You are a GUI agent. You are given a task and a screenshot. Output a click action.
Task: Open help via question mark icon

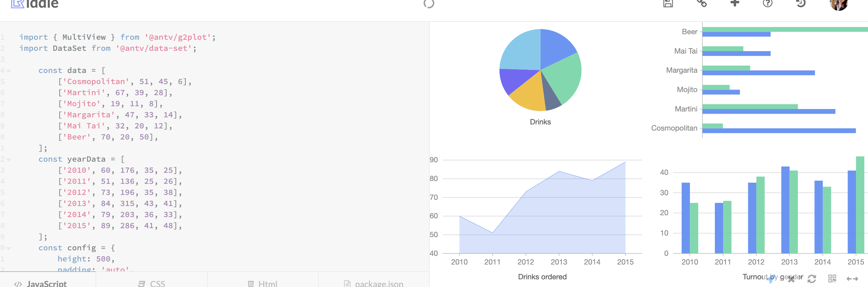point(768,3)
